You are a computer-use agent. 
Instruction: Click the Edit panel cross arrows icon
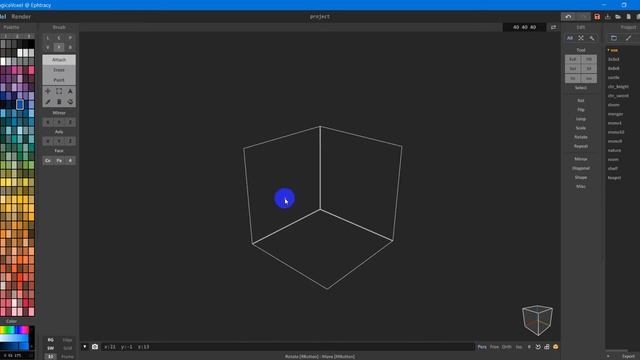point(581,38)
